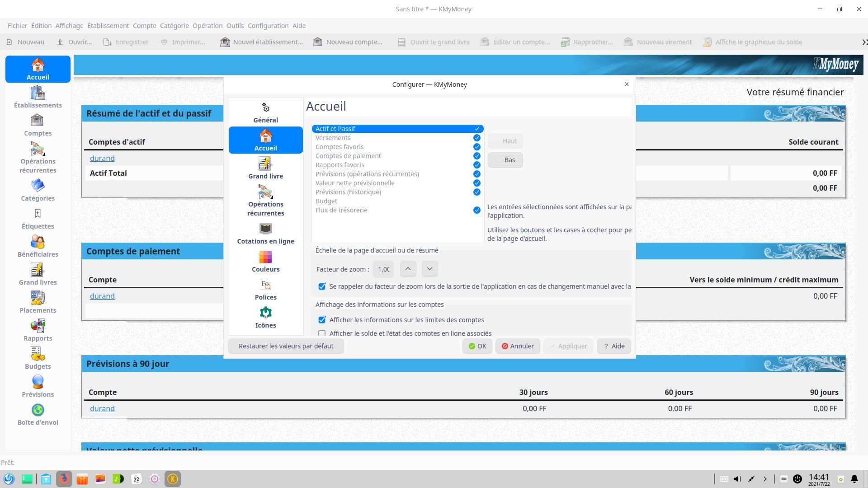Screen dimensions: 868x488
Task: Uncheck remember zoom factor option
Action: tap(322, 286)
